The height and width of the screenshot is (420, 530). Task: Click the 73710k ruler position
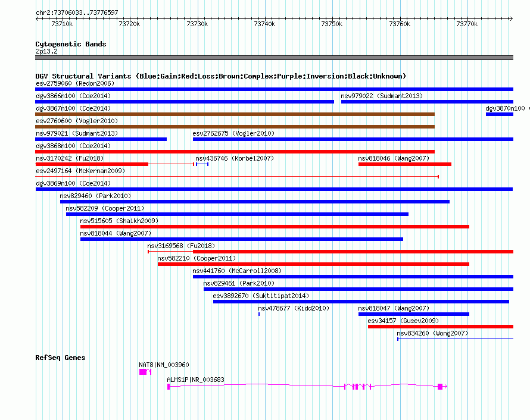pos(62,24)
